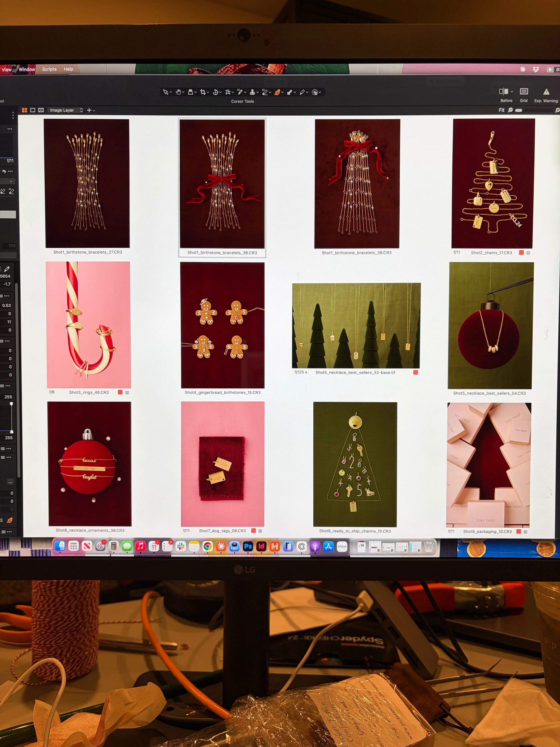Select the Shot6_necklace_ornaments_38.CR3 thumbnail
Image resolution: width=560 pixels, height=747 pixels.
[x=89, y=464]
